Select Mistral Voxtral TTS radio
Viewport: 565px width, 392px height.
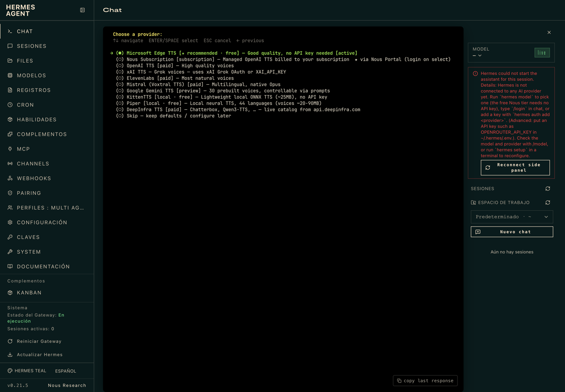[120, 85]
